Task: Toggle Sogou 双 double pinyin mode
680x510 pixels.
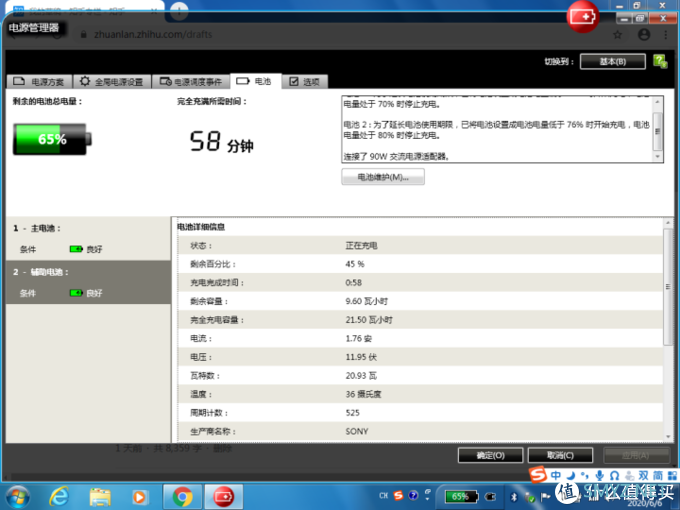Action: 644,476
